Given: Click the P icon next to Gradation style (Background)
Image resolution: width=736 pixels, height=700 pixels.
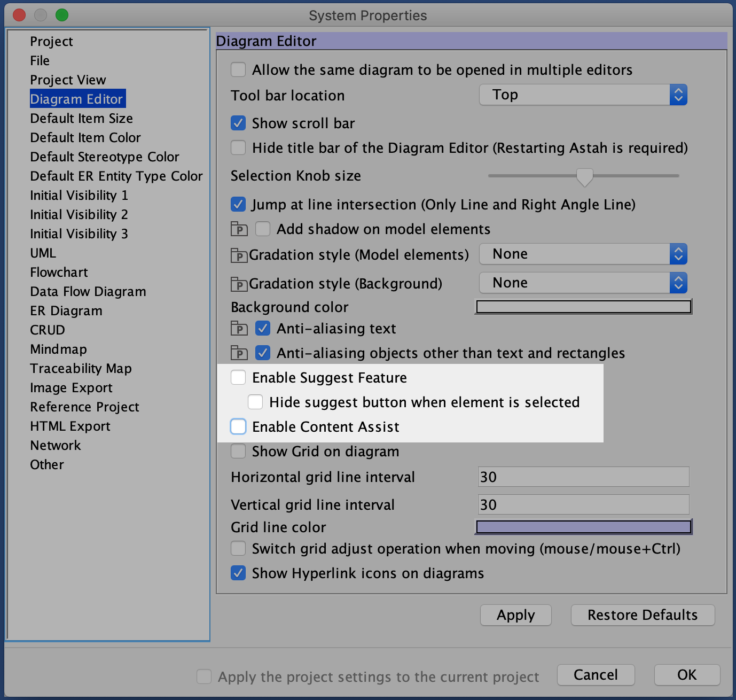Looking at the screenshot, I should [239, 284].
